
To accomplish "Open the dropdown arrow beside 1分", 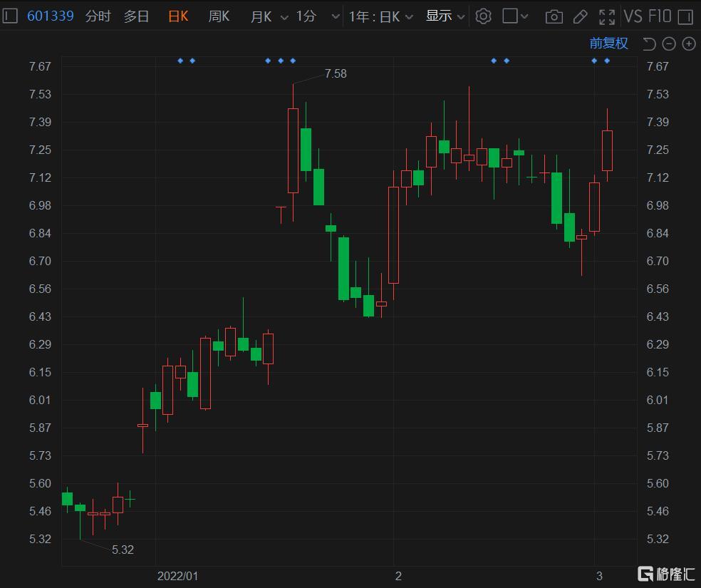I will click(x=335, y=17).
